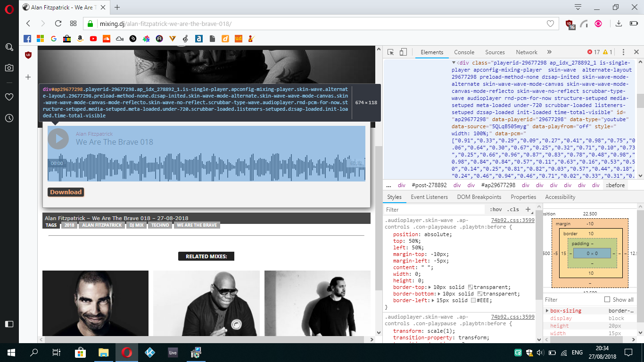Switch to the Network tab

[527, 52]
